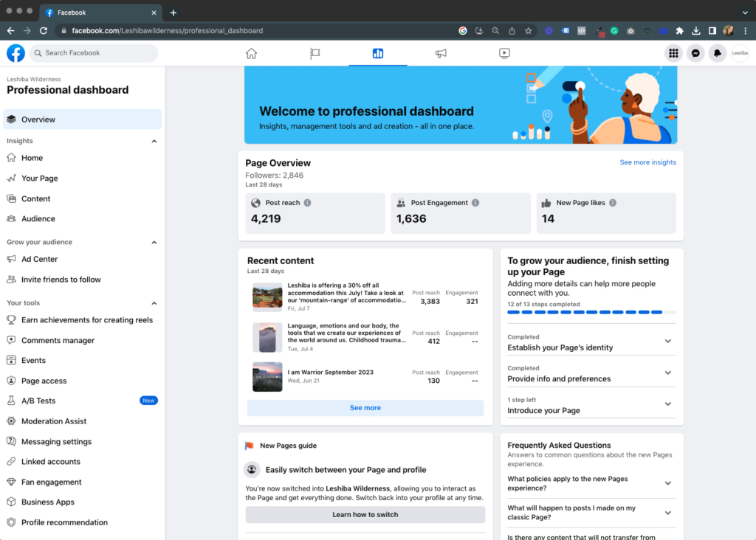The image size is (756, 540).
Task: Click the Grammarly extension icon
Action: pyautogui.click(x=614, y=31)
